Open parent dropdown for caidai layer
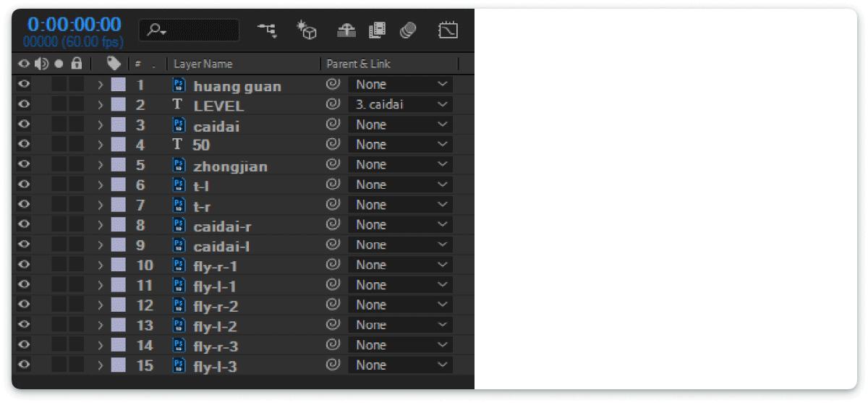 [x=401, y=124]
